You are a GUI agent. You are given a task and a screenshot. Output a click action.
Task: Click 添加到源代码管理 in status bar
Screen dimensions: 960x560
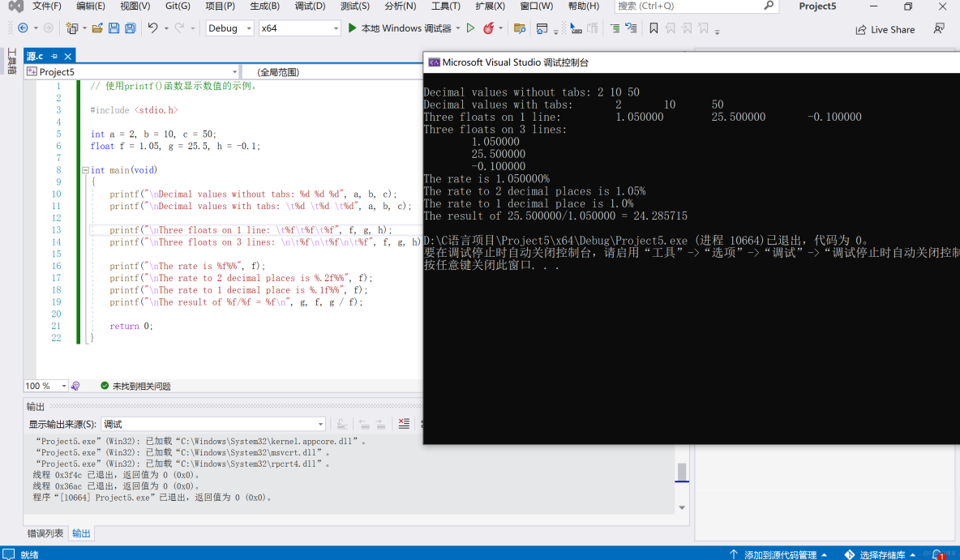(778, 554)
